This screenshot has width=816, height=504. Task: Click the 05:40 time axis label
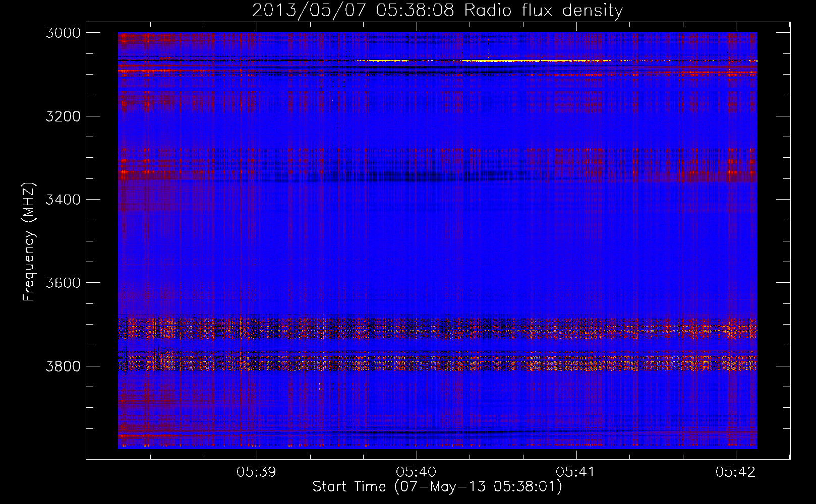(417, 472)
